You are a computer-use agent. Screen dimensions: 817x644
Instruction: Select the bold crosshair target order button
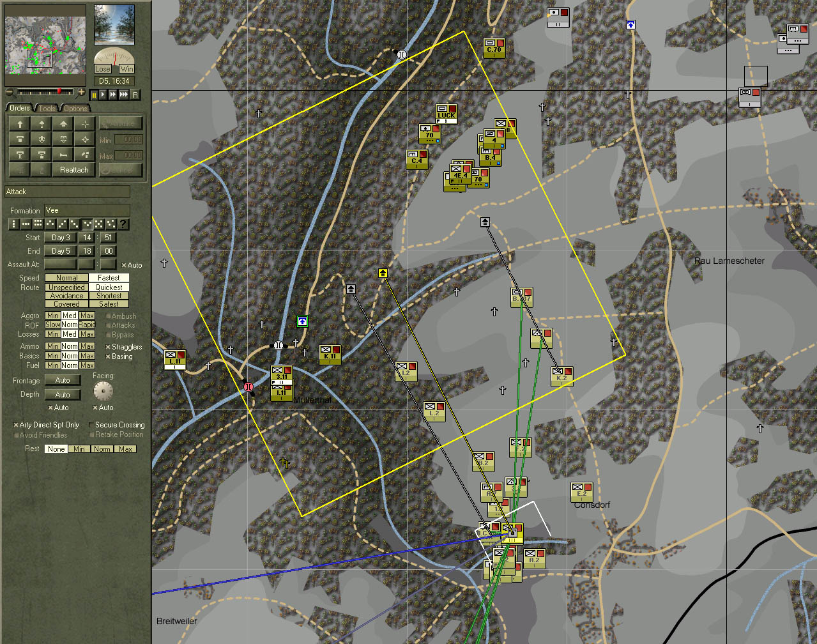pyautogui.click(x=85, y=139)
